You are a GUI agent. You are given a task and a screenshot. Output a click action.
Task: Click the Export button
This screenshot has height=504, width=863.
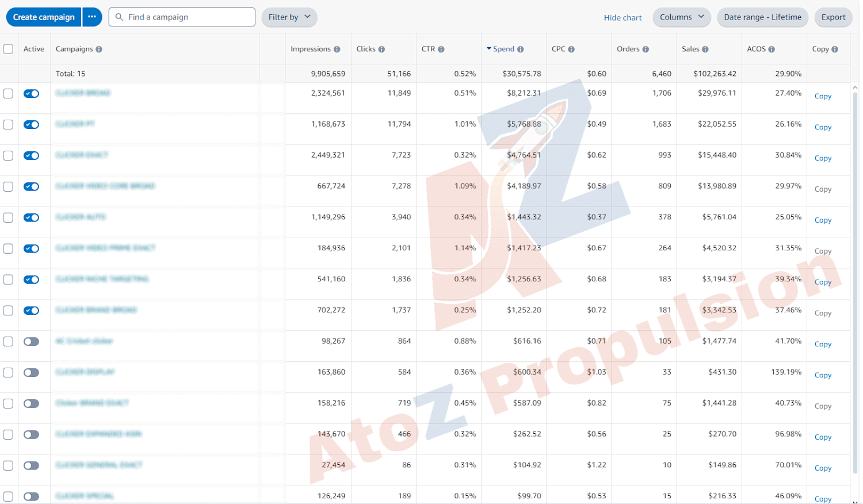coord(833,17)
